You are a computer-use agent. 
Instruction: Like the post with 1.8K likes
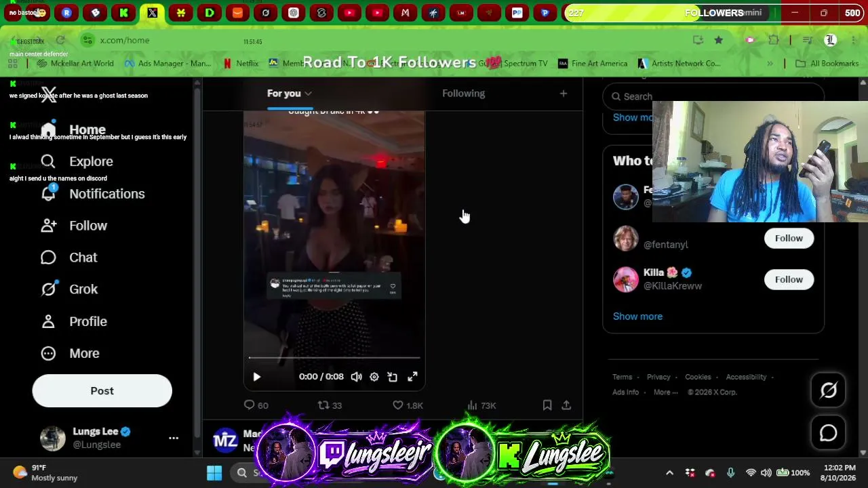point(408,405)
